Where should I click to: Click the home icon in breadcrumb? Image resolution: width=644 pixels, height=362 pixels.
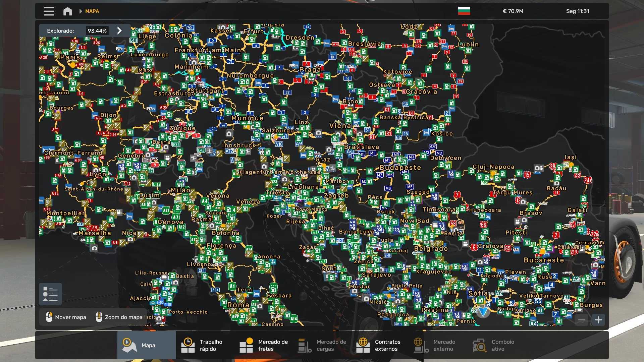tap(67, 11)
